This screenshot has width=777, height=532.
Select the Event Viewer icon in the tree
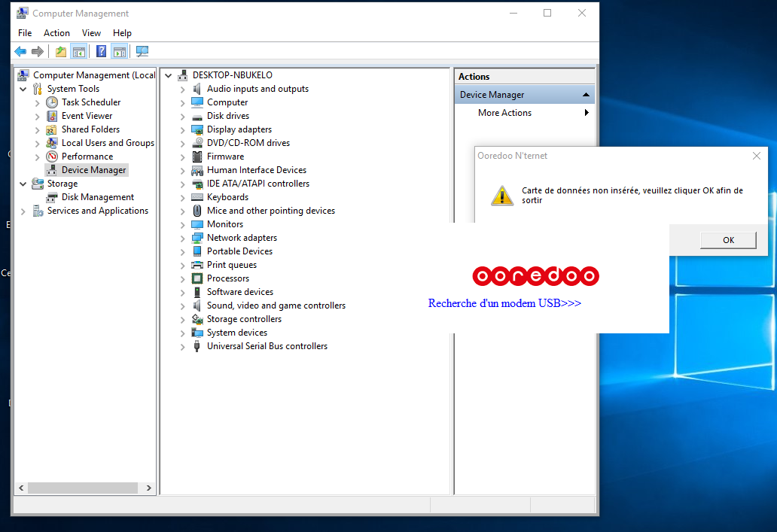(x=51, y=116)
